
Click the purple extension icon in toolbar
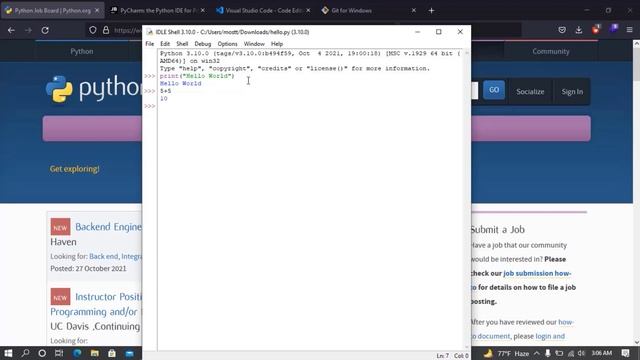pos(613,28)
